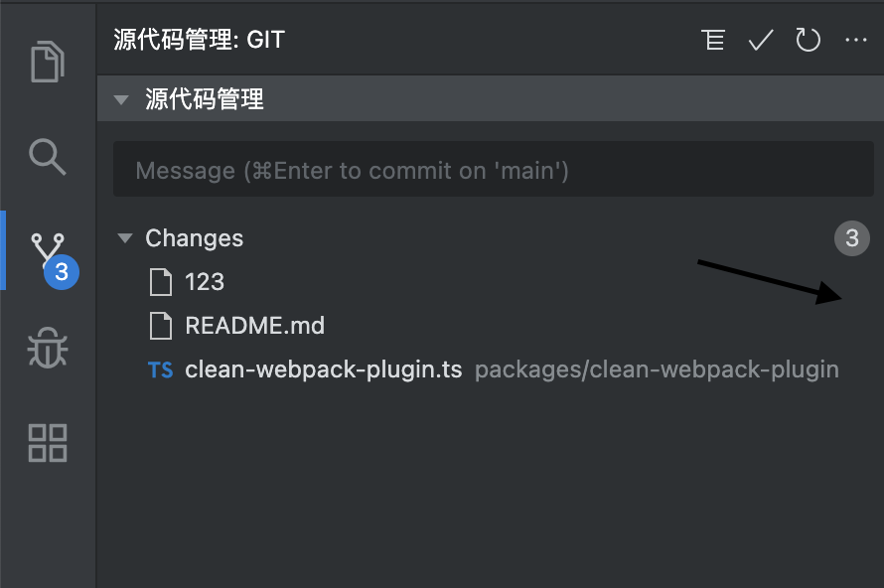Image resolution: width=884 pixels, height=588 pixels.
Task: Click the TS icon of clean-webpack-plugin.ts
Action: pyautogui.click(x=161, y=368)
